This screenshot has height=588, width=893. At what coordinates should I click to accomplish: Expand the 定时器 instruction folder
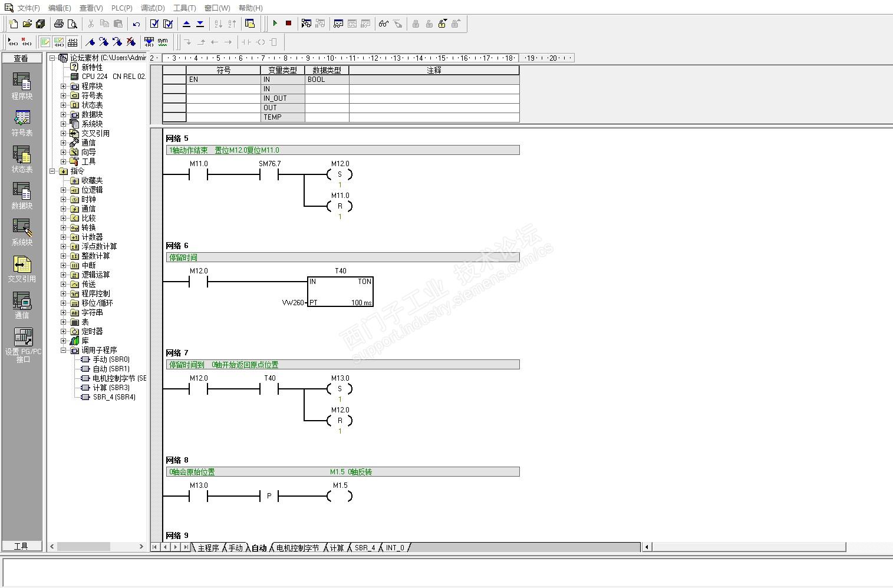(x=64, y=331)
